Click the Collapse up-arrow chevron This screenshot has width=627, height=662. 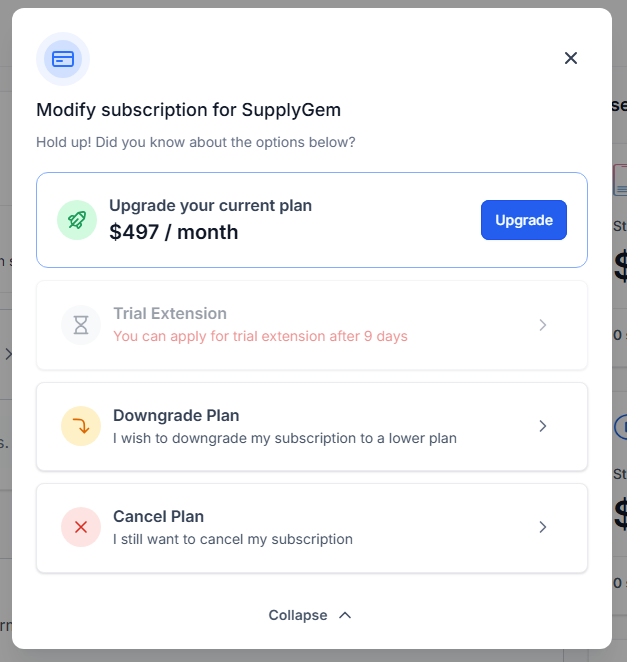[345, 615]
